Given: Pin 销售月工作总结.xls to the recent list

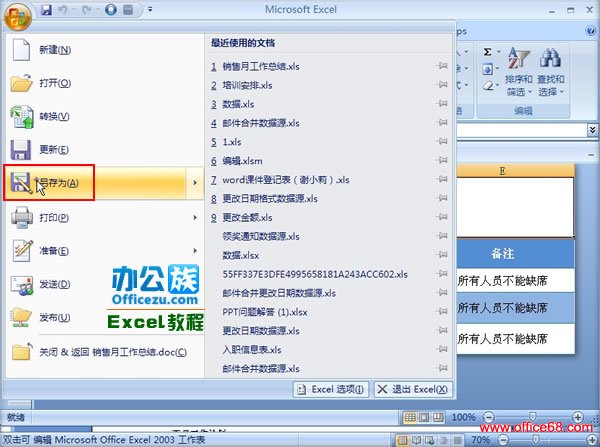Looking at the screenshot, I should (x=442, y=66).
